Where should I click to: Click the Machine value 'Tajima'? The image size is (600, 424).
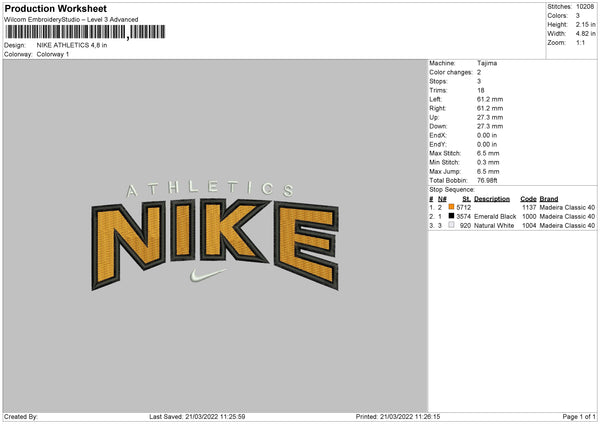[x=487, y=63]
